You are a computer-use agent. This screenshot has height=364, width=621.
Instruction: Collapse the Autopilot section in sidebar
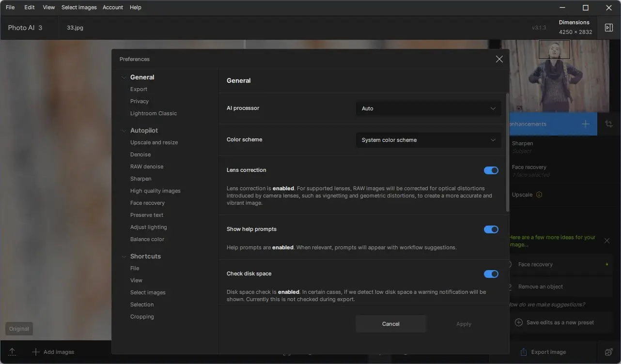coord(124,131)
